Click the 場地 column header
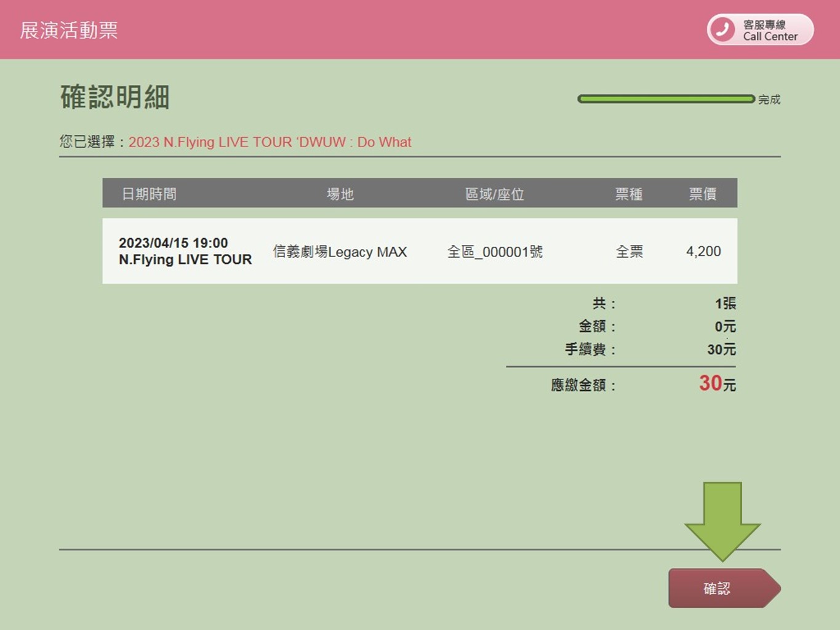 point(340,194)
